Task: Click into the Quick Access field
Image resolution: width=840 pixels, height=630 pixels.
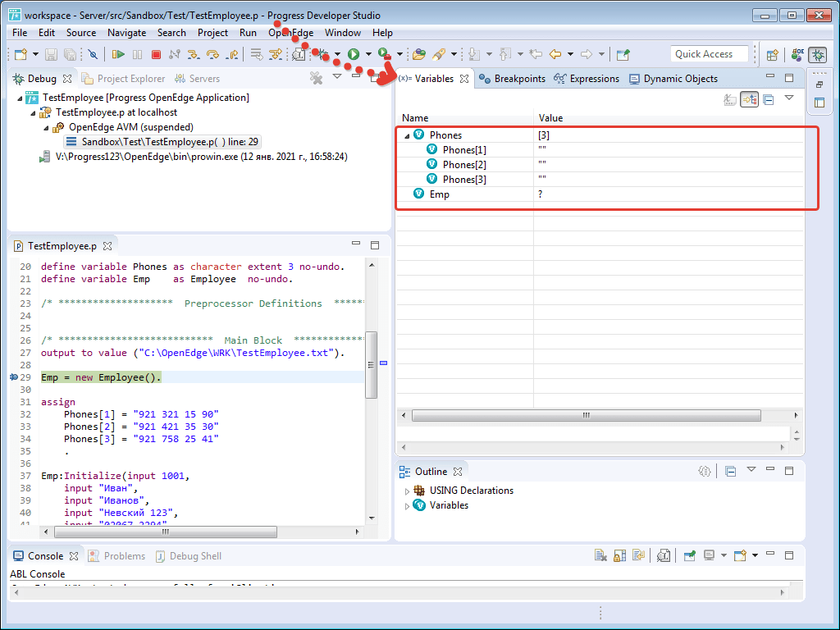Action: pos(709,54)
